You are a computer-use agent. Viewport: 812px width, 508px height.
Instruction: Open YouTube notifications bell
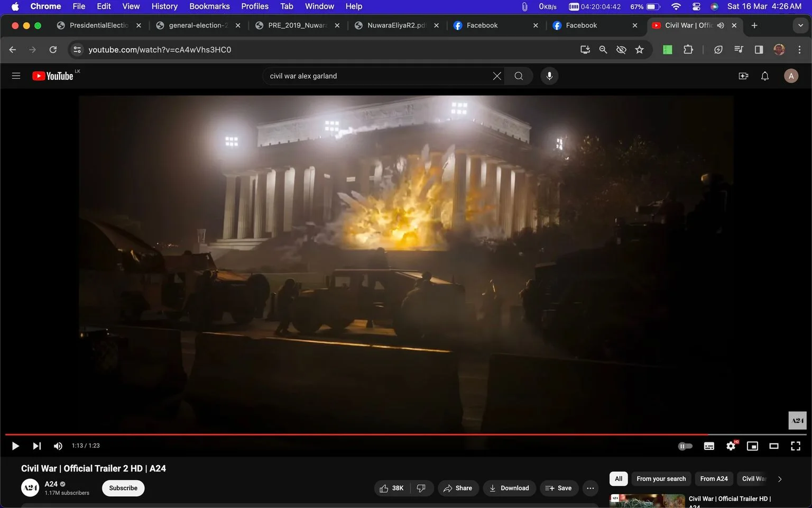click(765, 76)
